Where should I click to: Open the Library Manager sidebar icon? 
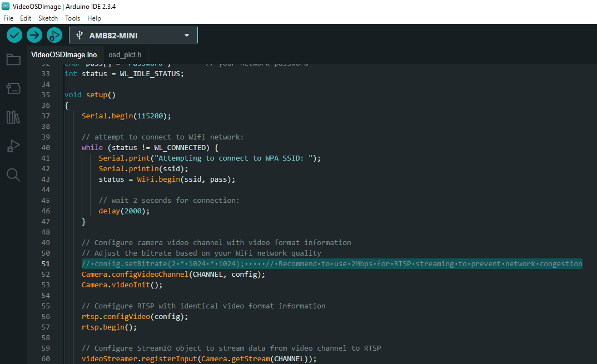13,117
